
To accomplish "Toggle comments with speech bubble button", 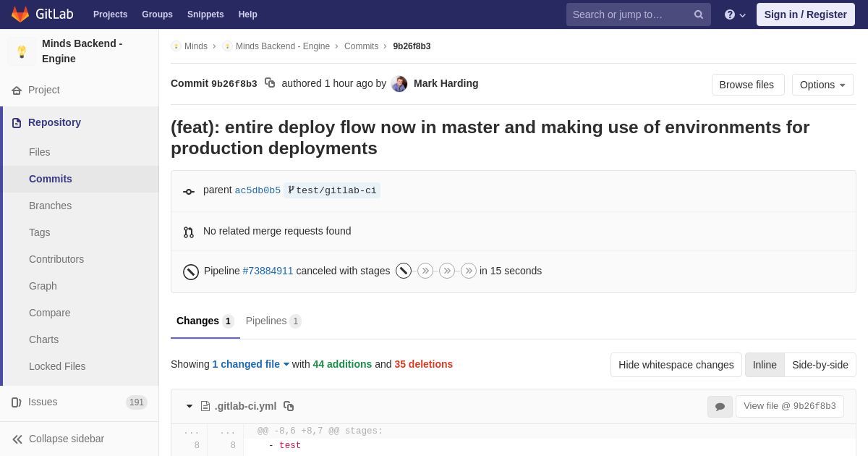I will pyautogui.click(x=720, y=407).
